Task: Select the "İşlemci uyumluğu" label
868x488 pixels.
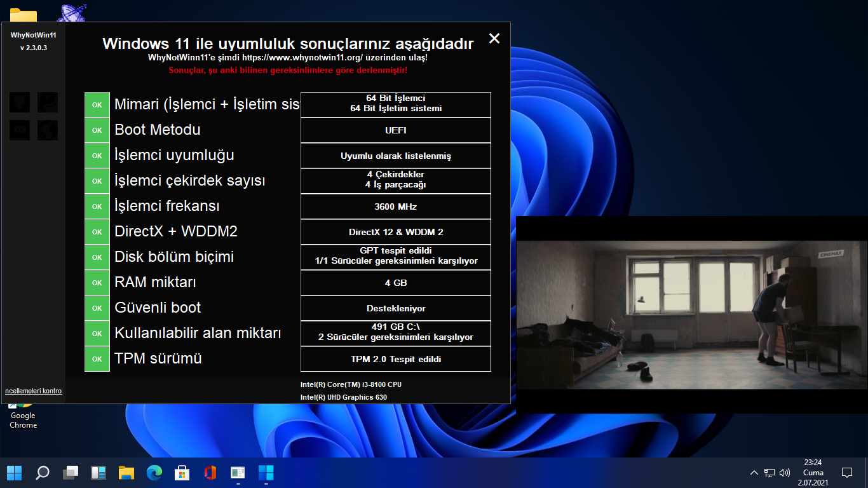Action: [174, 156]
